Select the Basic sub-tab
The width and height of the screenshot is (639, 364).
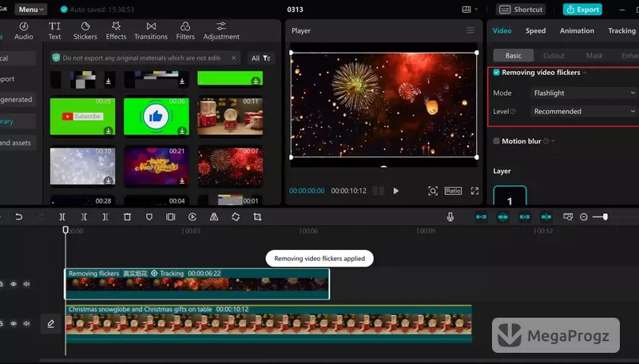tap(513, 55)
